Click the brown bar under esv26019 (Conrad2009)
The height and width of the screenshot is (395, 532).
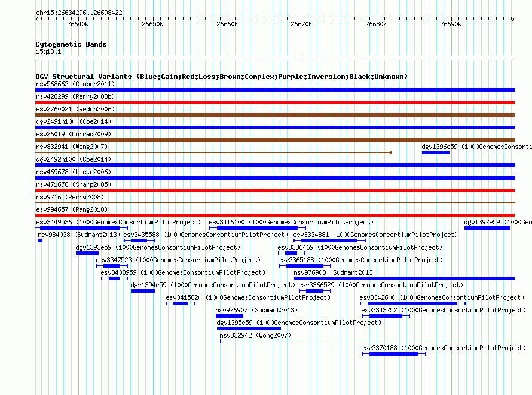[x=275, y=140]
